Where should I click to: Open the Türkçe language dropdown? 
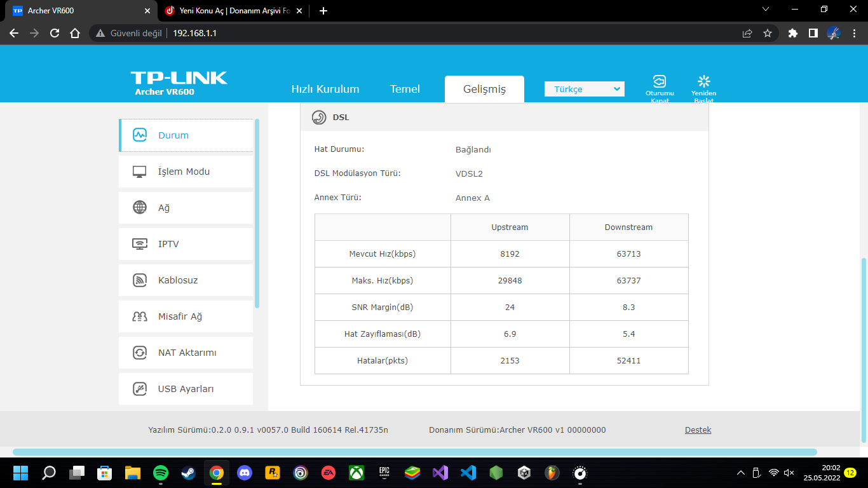(585, 89)
